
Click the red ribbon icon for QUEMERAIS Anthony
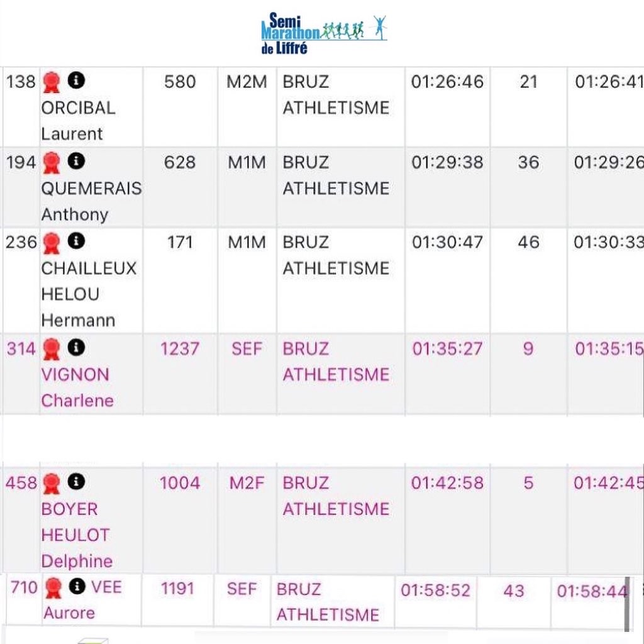[x=52, y=162]
